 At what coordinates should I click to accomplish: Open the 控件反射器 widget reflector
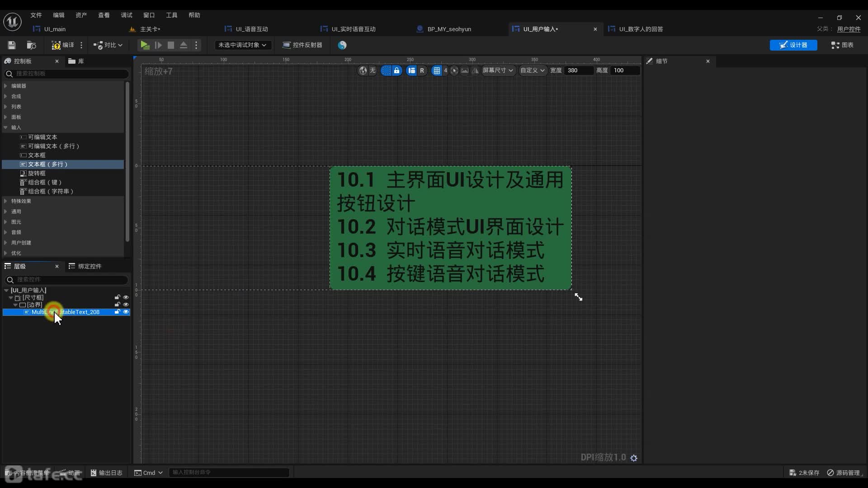[x=302, y=45]
